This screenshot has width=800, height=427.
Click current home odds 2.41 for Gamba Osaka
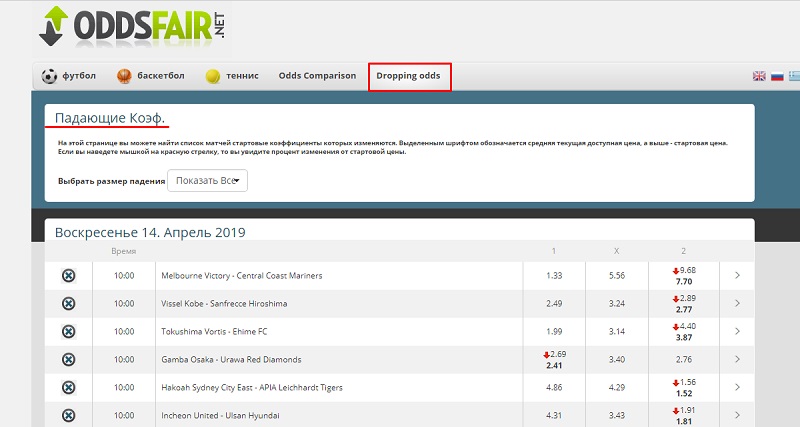pyautogui.click(x=554, y=366)
